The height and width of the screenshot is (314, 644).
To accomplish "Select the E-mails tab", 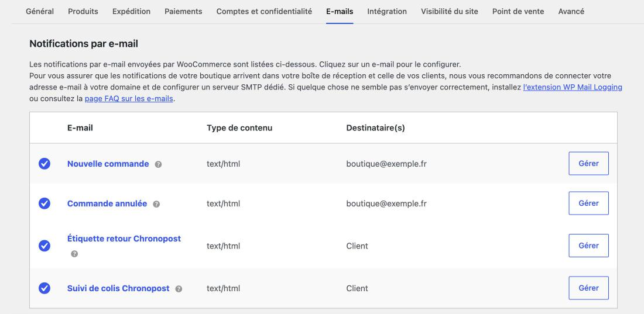I will tap(340, 12).
